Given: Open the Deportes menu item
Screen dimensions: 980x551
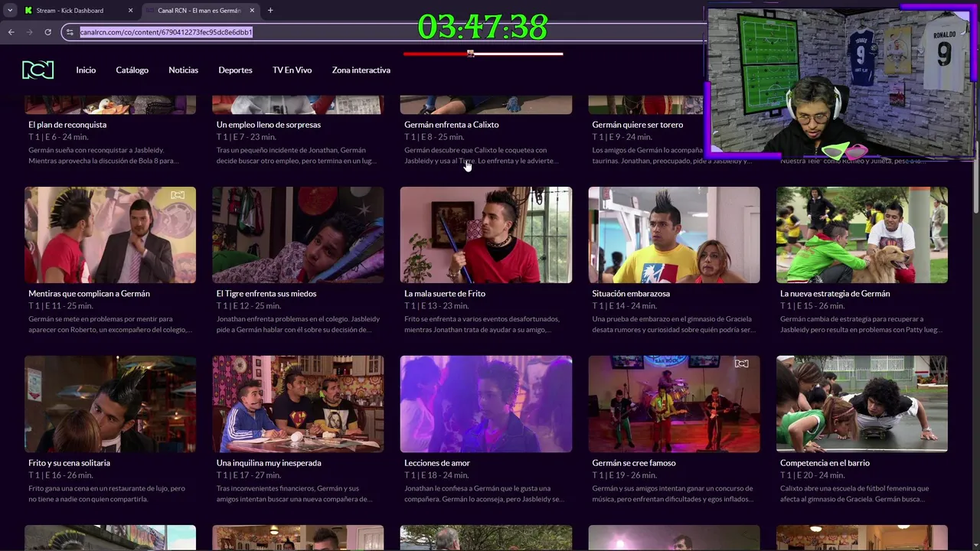Looking at the screenshot, I should [x=235, y=70].
